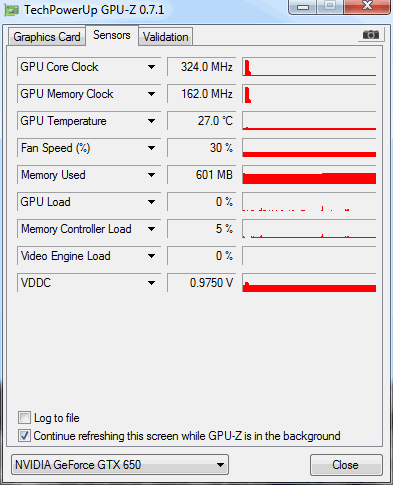Open Memory Controller Load dropdown arrow
Screen dimensions: 393x485
point(151,229)
